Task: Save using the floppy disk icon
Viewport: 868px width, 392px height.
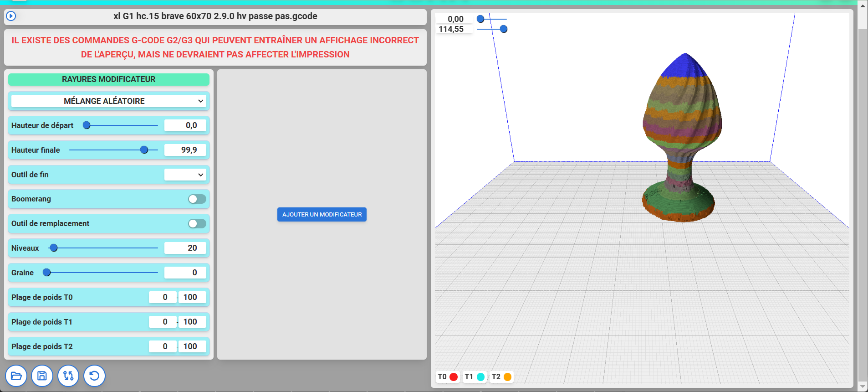Action: tap(42, 376)
